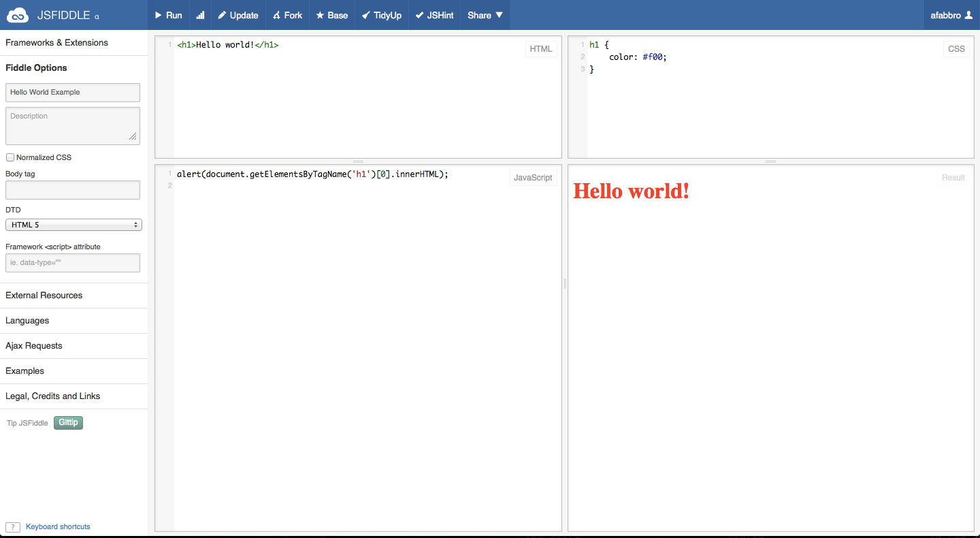Click the HTML panel label
The width and height of the screenshot is (980, 538).
point(541,49)
